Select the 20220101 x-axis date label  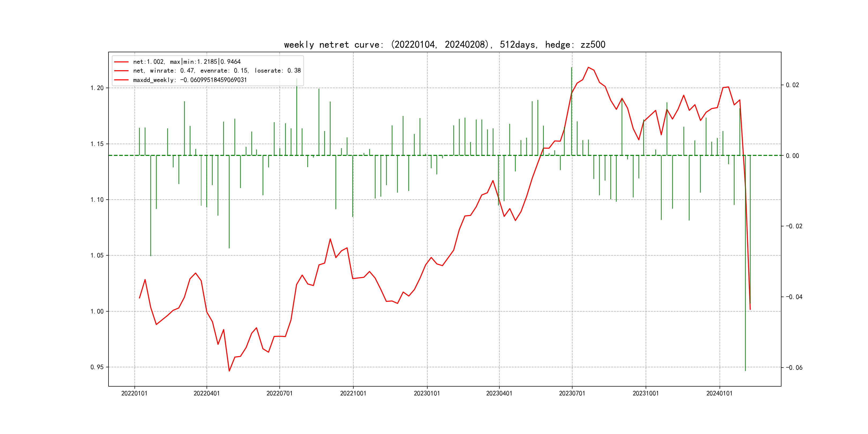[x=134, y=394]
